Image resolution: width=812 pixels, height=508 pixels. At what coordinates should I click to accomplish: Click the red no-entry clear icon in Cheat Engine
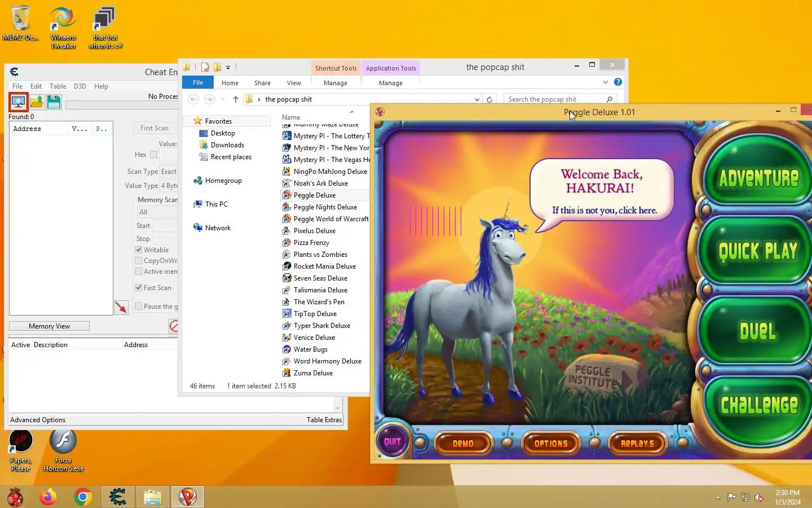coord(174,326)
